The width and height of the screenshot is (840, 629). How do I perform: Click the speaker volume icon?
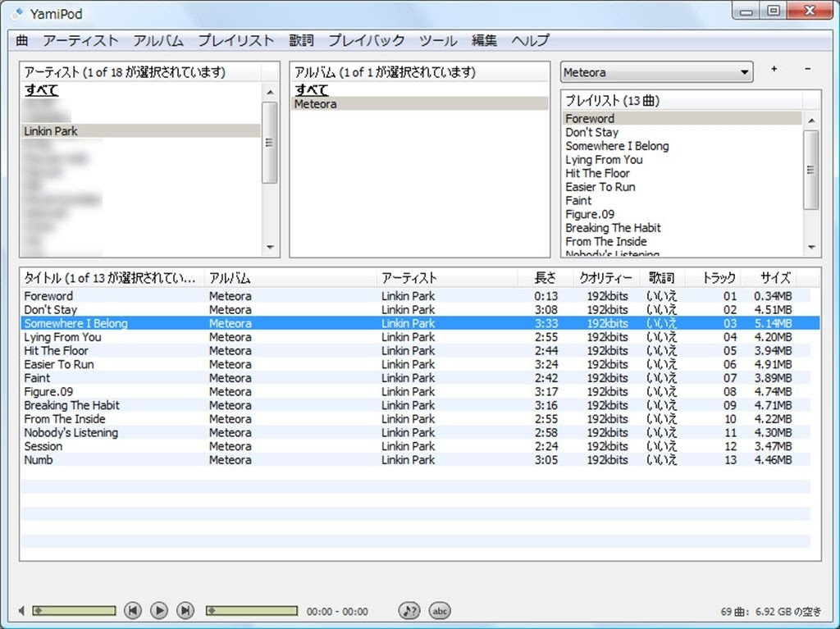coord(21,610)
